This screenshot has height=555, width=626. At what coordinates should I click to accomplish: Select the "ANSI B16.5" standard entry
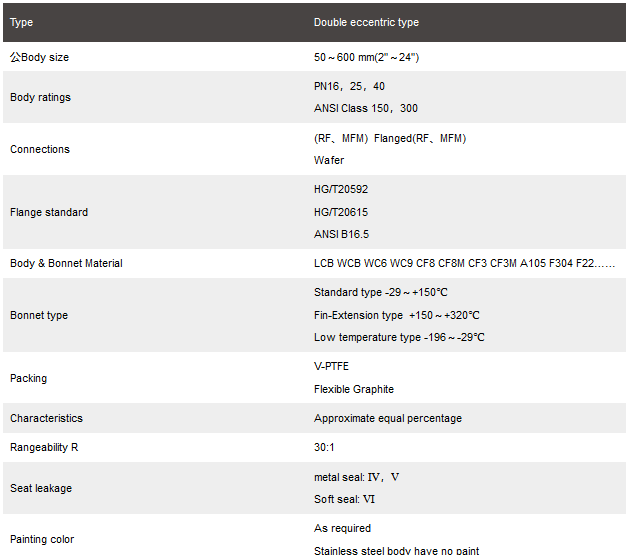point(341,234)
